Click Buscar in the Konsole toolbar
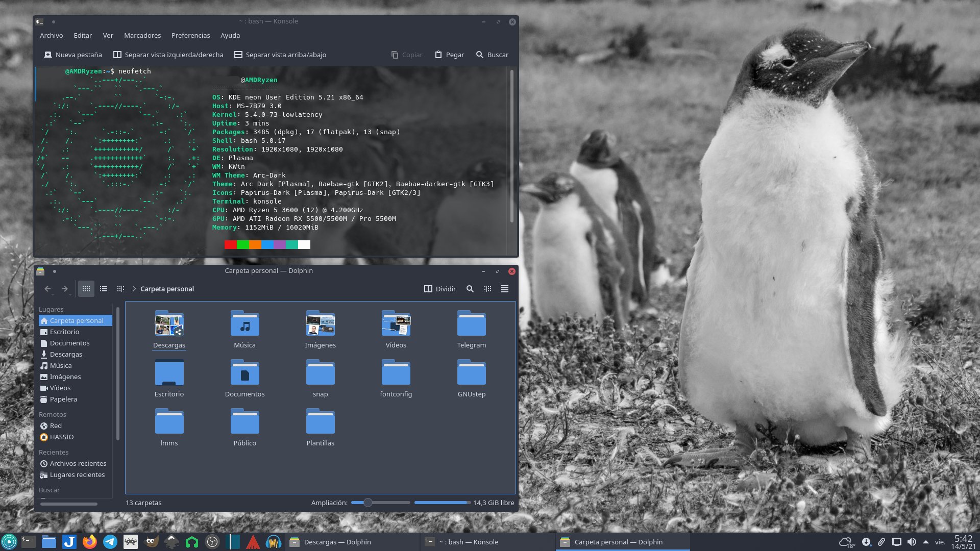980x551 pixels. 492,55
